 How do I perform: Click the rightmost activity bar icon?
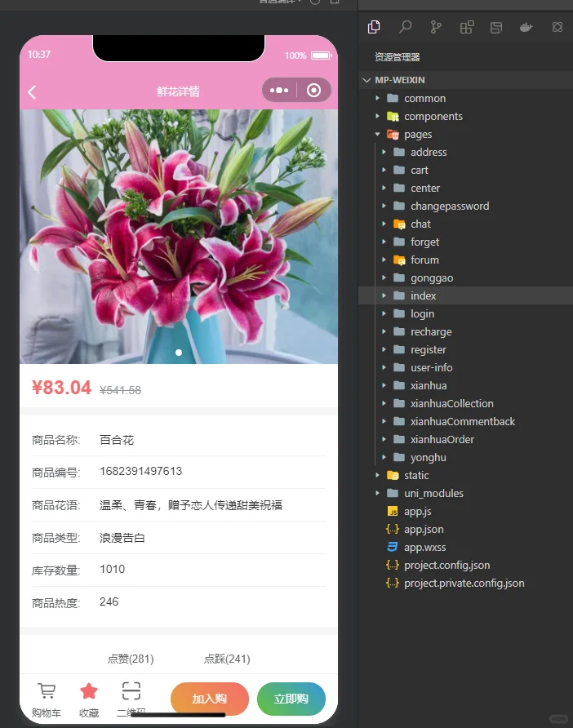pos(557,28)
